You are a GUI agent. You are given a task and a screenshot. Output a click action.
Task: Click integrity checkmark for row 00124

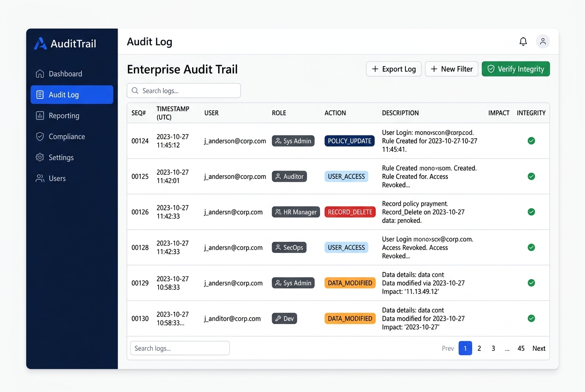(531, 141)
